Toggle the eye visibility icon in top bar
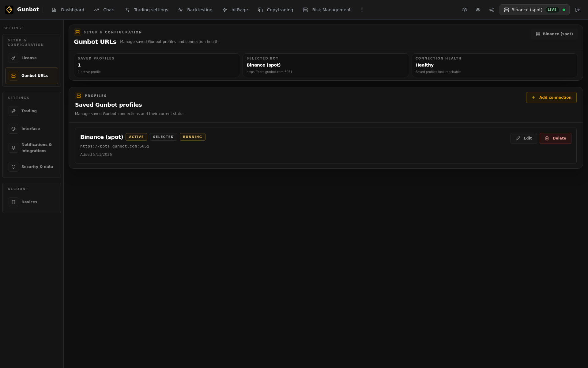 [x=478, y=10]
